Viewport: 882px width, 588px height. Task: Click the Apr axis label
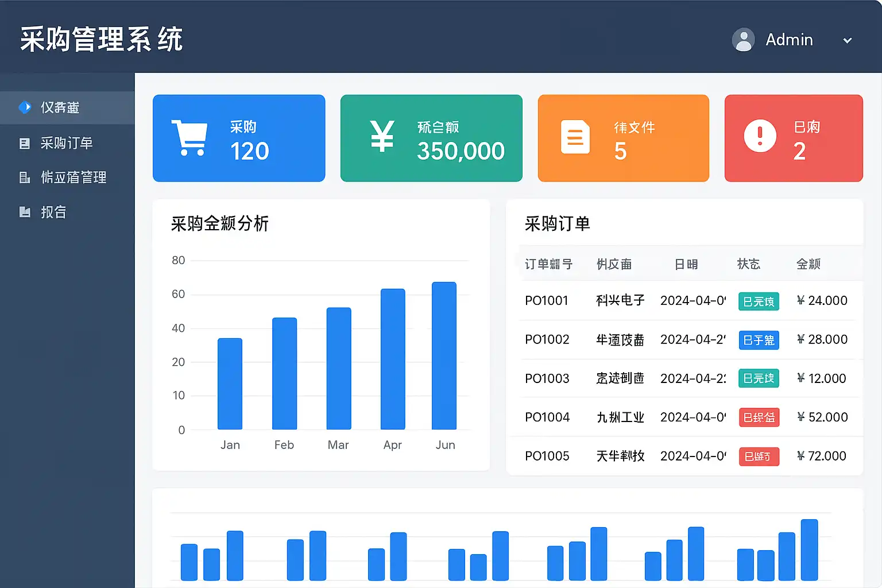[393, 445]
